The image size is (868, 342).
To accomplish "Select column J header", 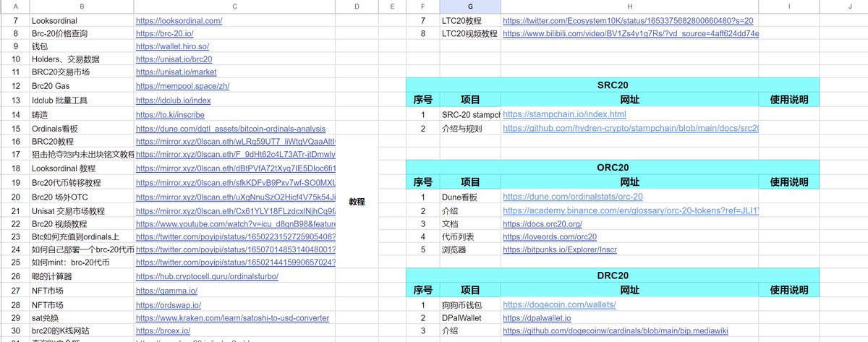I will (843, 7).
